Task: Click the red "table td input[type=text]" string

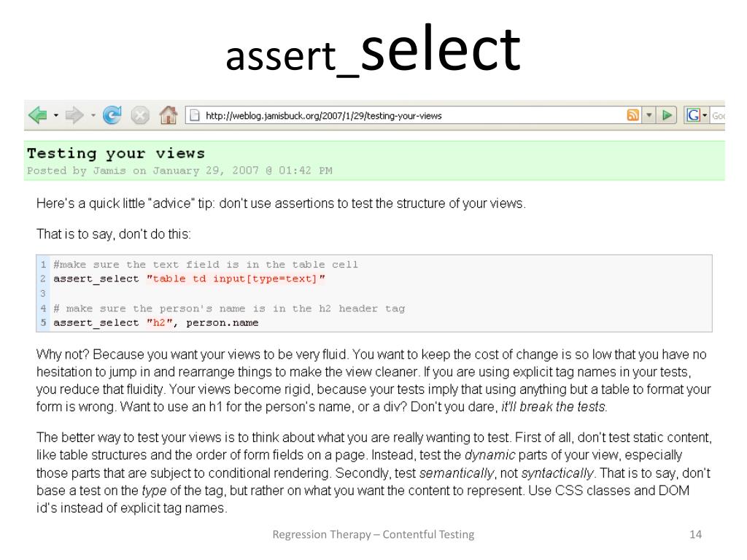Action: [236, 279]
